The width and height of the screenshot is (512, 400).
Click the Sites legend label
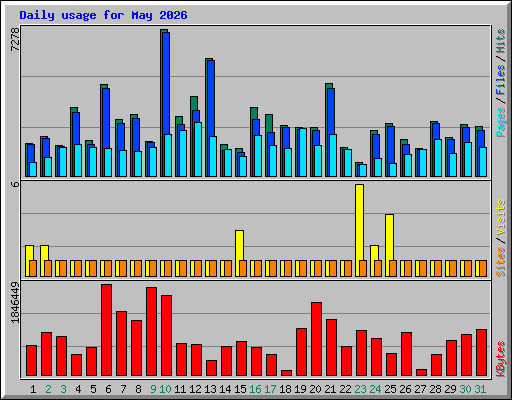500,262
